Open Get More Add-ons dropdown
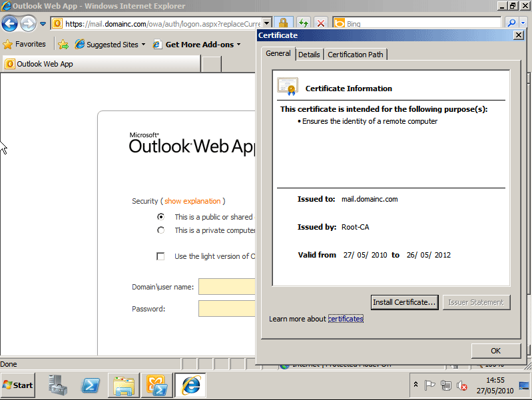This screenshot has width=532, height=400. [197, 45]
